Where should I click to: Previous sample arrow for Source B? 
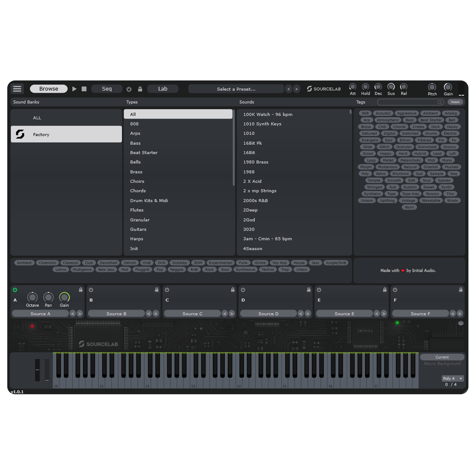(149, 314)
